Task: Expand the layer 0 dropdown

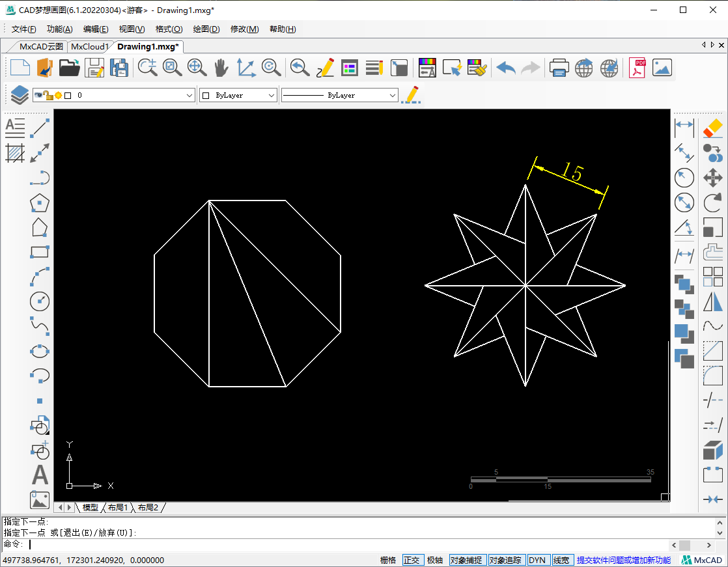Action: pos(189,95)
